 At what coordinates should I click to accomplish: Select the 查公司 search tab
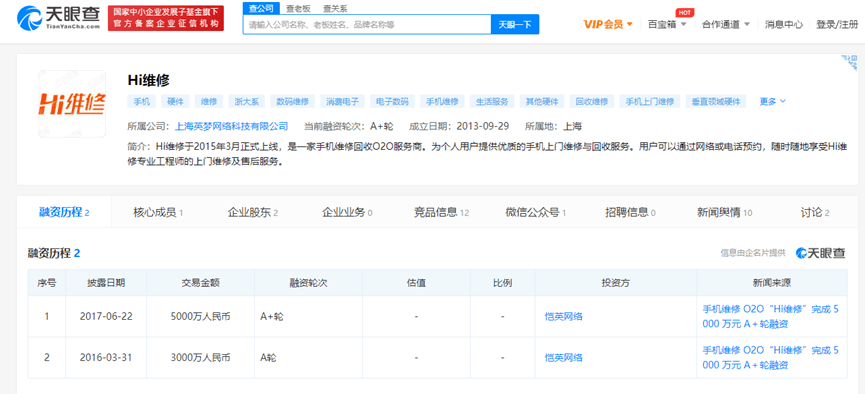coord(261,8)
